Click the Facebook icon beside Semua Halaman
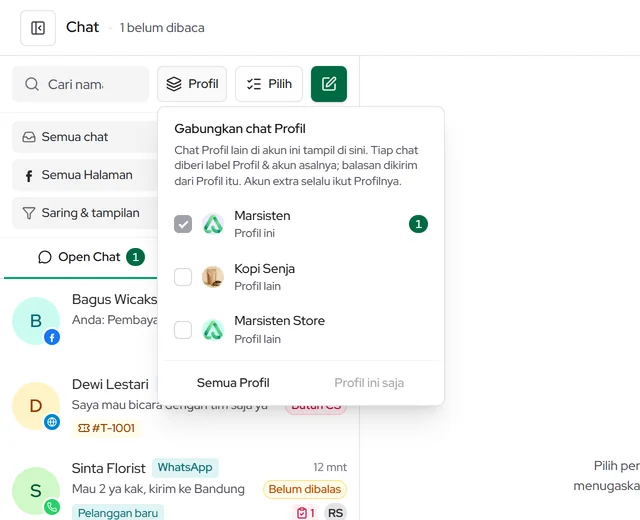640x520 pixels. click(x=29, y=176)
